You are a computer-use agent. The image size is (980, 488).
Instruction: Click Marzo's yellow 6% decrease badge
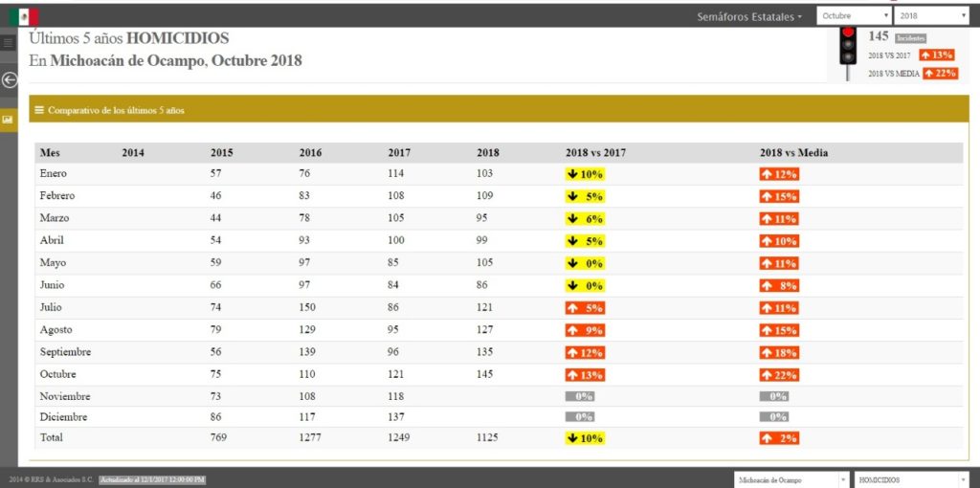point(585,219)
